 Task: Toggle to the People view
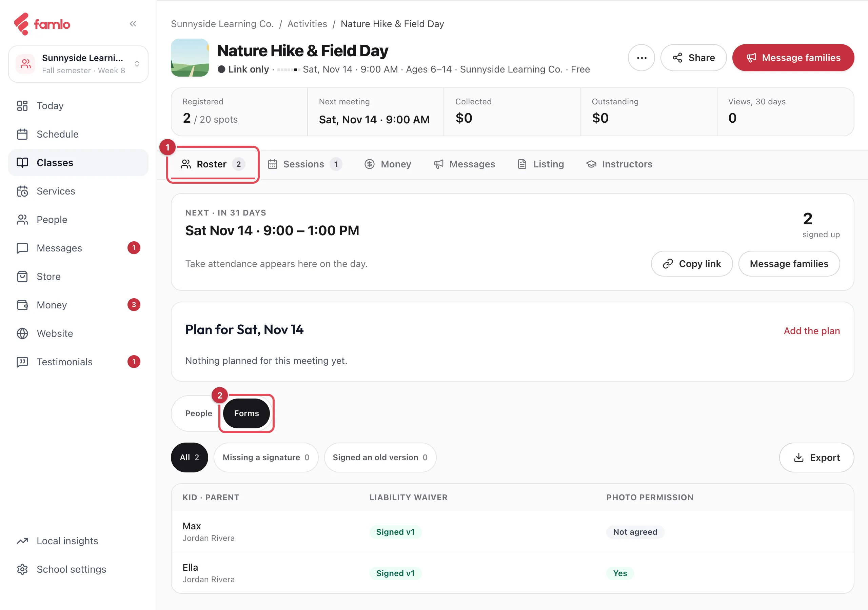tap(198, 413)
